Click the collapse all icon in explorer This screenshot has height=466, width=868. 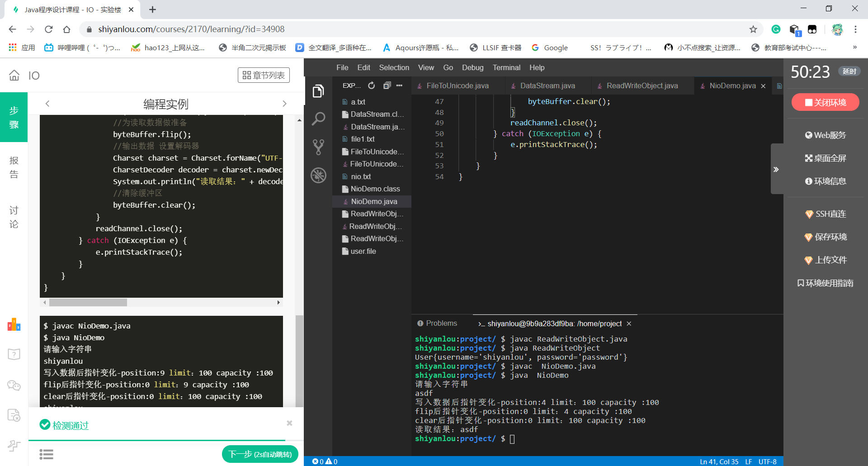tap(387, 86)
